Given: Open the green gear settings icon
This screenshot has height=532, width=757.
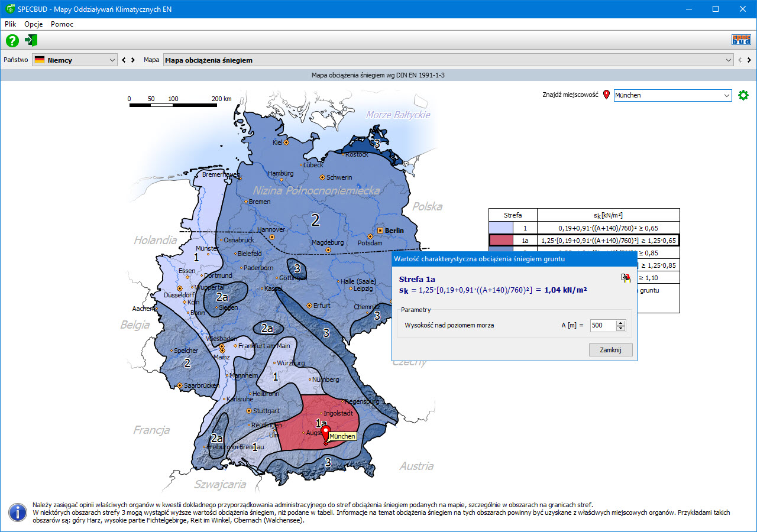Looking at the screenshot, I should click(x=743, y=95).
